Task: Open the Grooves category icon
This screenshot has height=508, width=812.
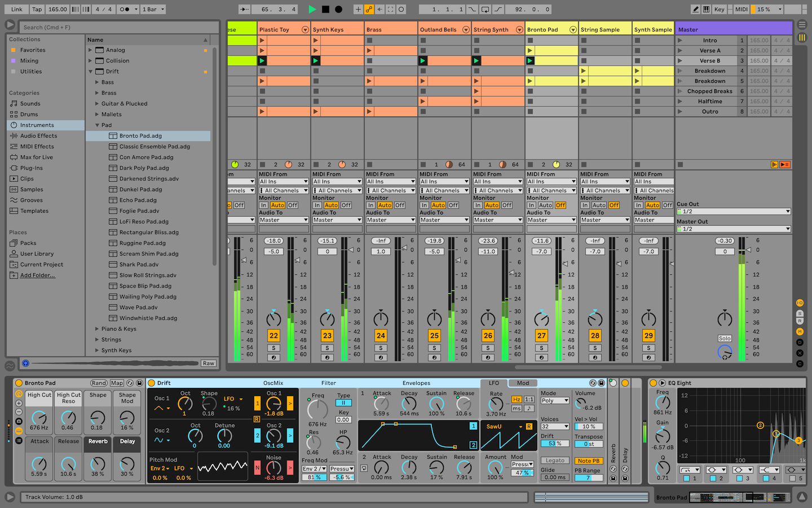Action: 14,200
